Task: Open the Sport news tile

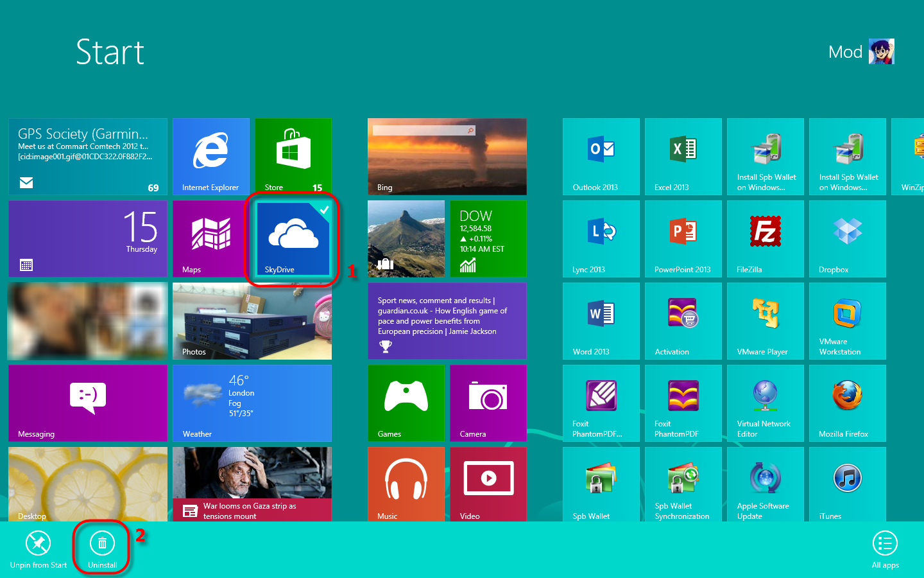Action: [x=447, y=321]
